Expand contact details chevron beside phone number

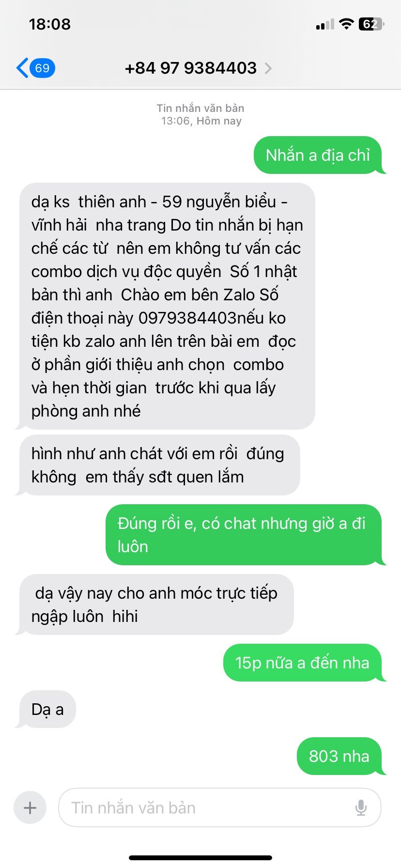pyautogui.click(x=268, y=68)
